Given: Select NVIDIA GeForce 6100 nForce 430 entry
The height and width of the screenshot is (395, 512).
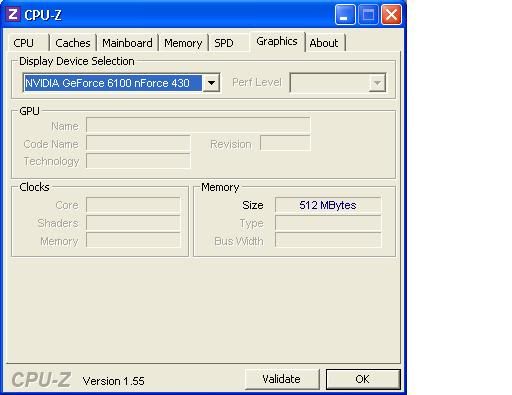Looking at the screenshot, I should pyautogui.click(x=113, y=83).
